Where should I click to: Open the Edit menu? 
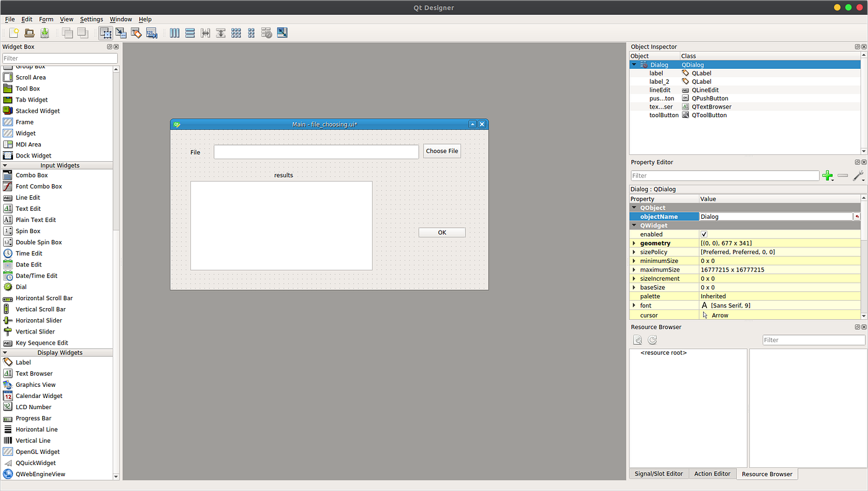[27, 19]
